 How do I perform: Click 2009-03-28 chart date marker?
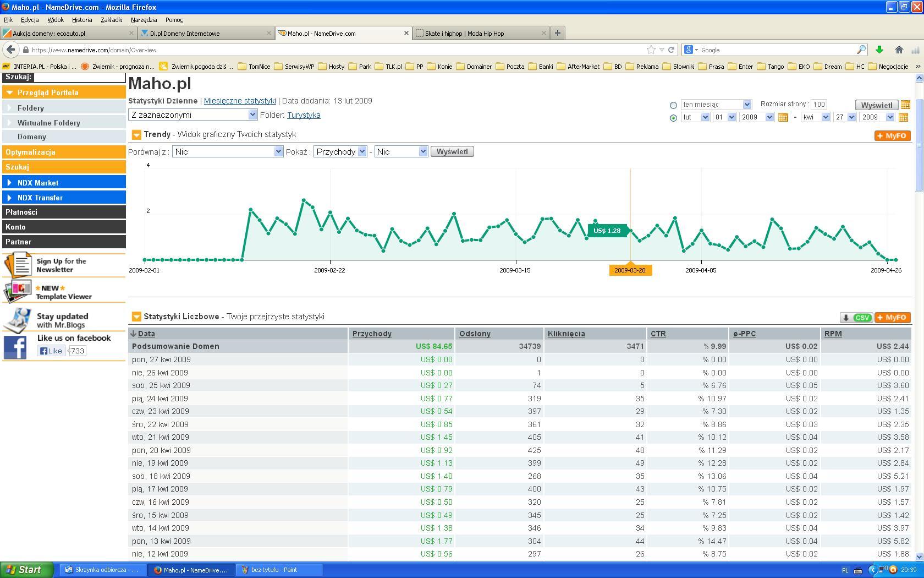point(630,270)
